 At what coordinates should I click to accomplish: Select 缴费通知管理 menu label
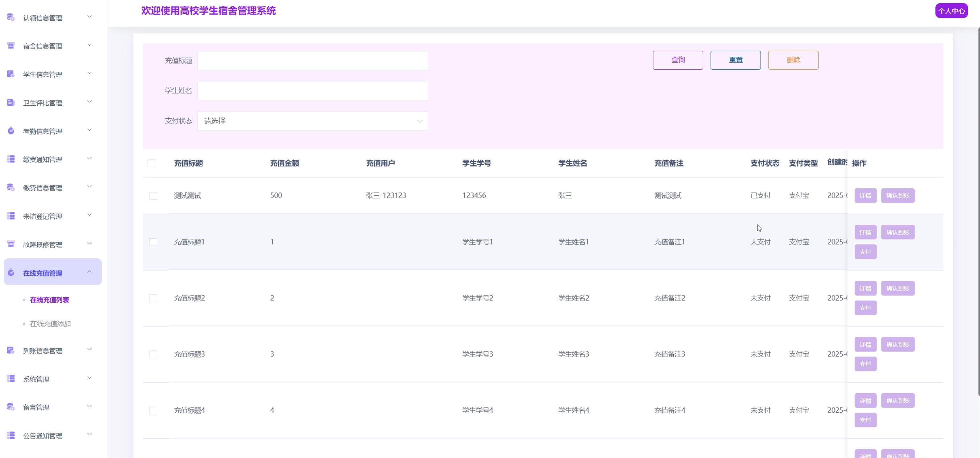[43, 159]
